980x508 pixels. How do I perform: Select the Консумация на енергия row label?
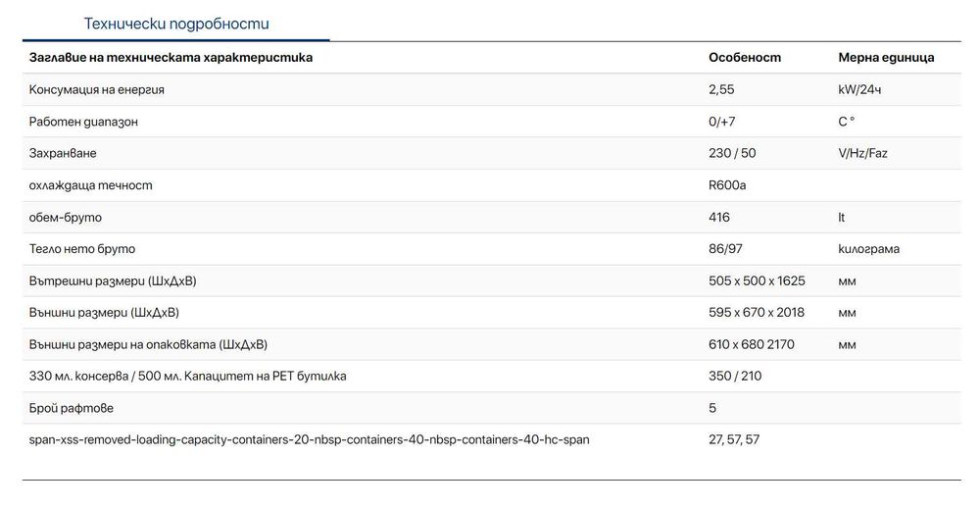tap(97, 90)
